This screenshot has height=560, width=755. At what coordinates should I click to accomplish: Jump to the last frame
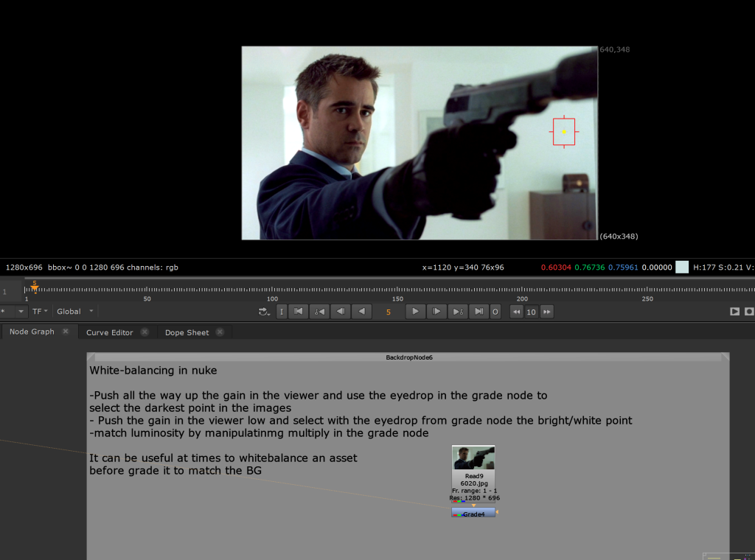pyautogui.click(x=479, y=312)
